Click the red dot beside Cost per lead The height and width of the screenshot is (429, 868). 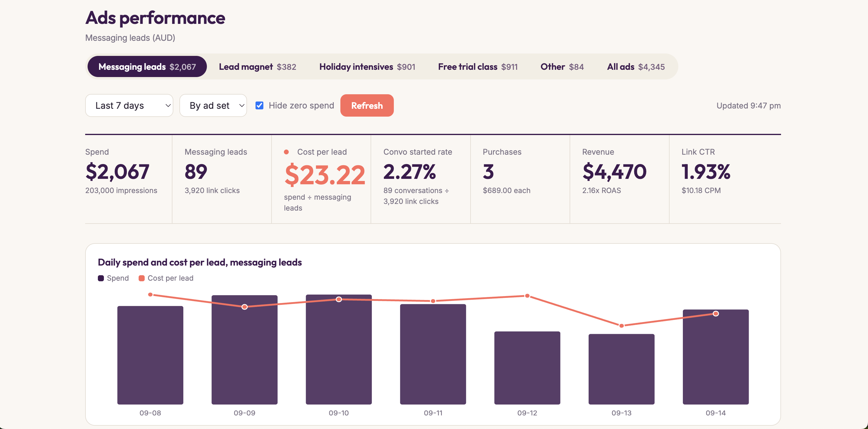coord(286,152)
